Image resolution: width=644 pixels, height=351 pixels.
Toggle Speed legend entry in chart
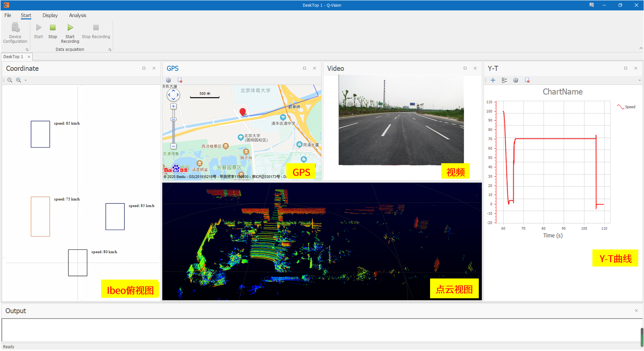(626, 107)
